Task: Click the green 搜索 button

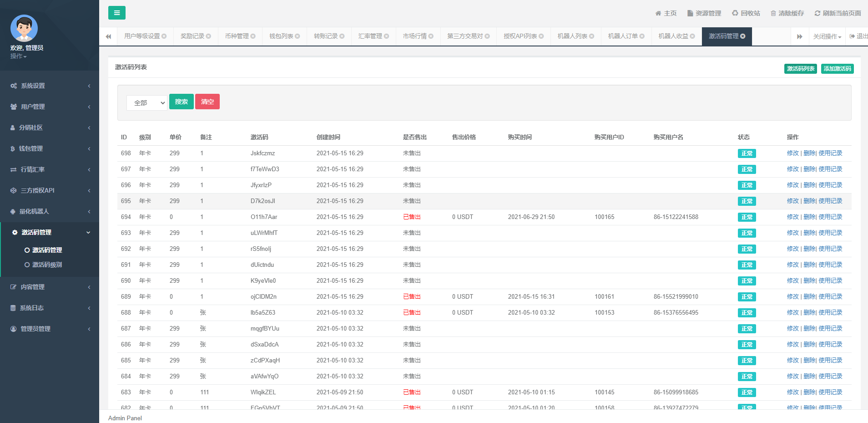Action: point(181,102)
